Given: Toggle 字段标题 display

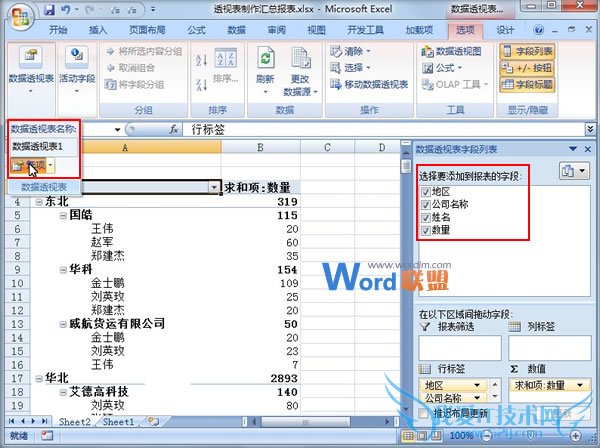Looking at the screenshot, I should (x=527, y=85).
